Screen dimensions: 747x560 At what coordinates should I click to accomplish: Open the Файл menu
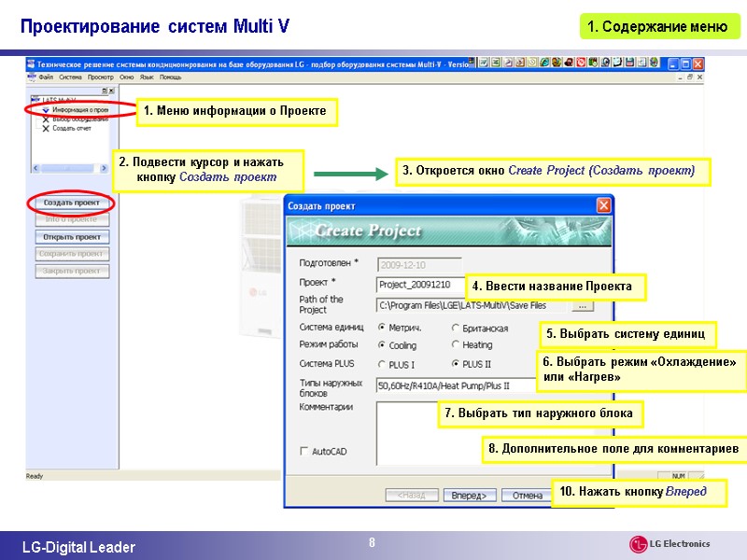(x=46, y=77)
